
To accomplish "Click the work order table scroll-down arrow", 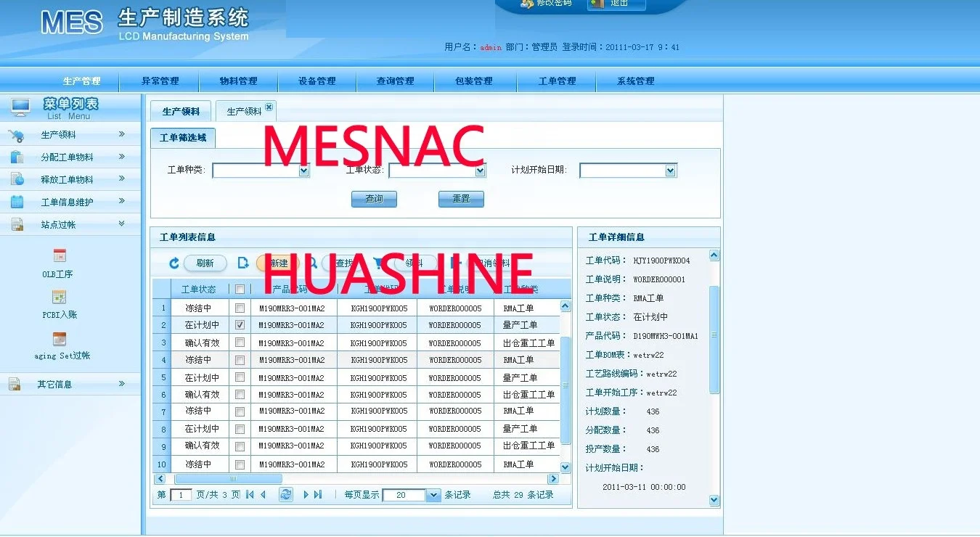I will pyautogui.click(x=565, y=467).
